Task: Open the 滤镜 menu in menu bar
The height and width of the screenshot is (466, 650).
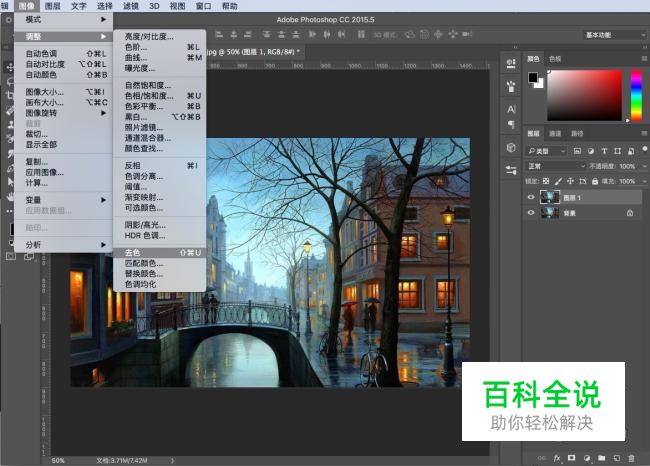Action: (x=131, y=6)
